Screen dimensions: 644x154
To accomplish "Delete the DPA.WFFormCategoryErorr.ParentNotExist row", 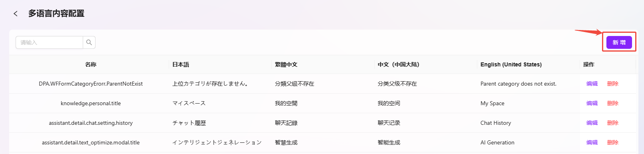I will click(612, 84).
